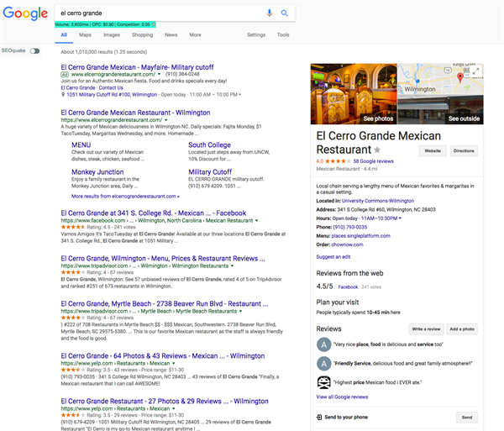The height and width of the screenshot is (431, 504).
Task: Click the University Commons-Wilmington link
Action: [x=378, y=201]
